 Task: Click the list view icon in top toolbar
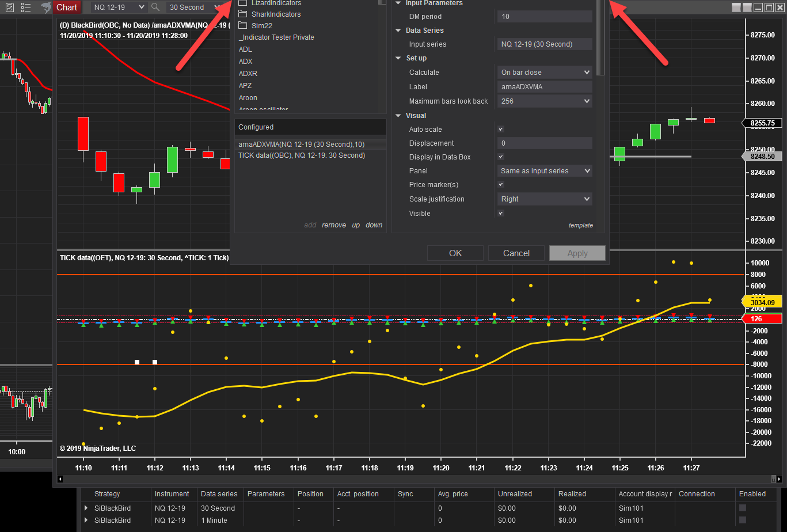pyautogui.click(x=26, y=7)
